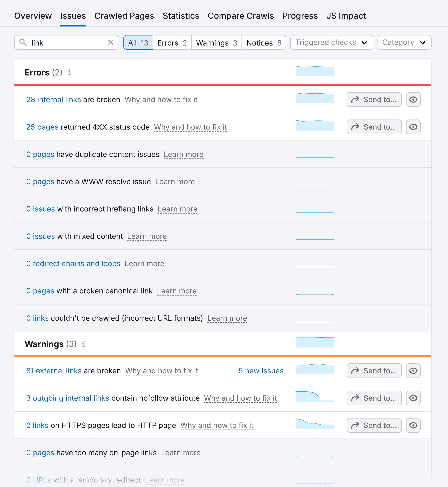The height and width of the screenshot is (487, 448).
Task: Click the trend chart for broken internal links
Action: 315,98
